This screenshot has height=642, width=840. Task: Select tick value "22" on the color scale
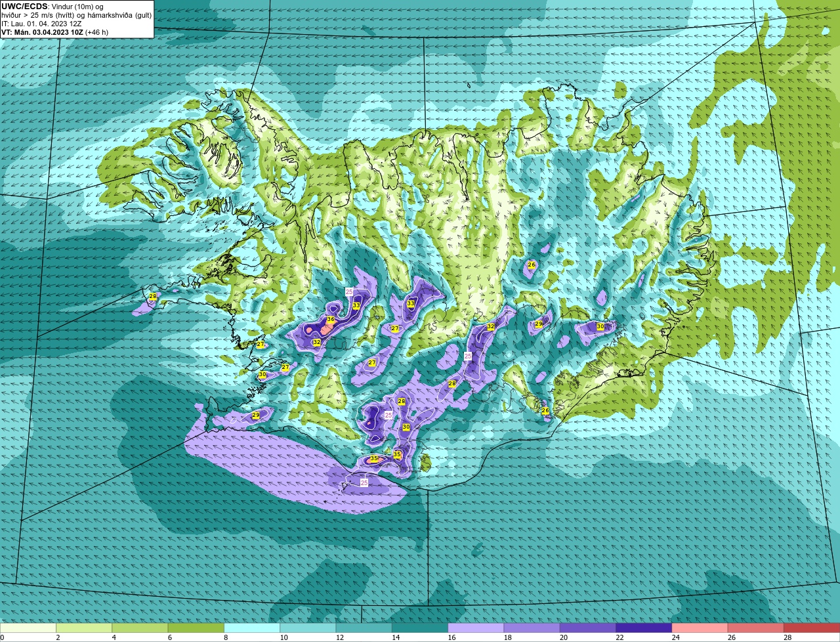618,637
